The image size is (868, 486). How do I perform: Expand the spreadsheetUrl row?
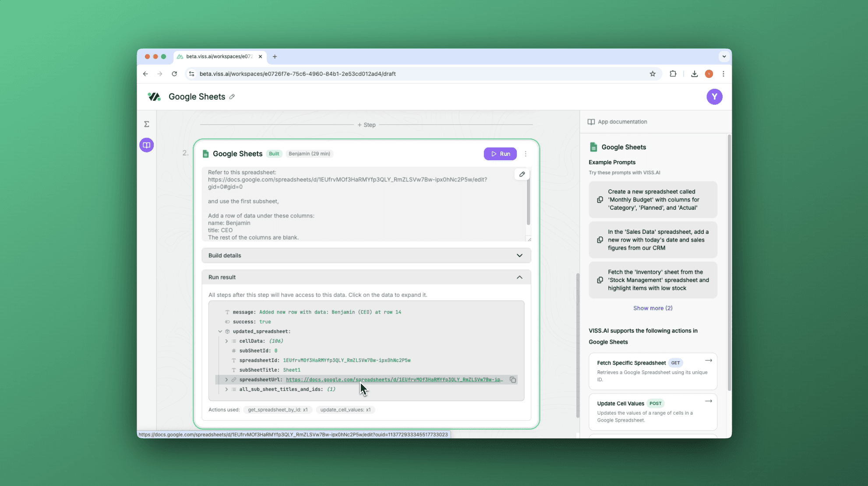[226, 380]
